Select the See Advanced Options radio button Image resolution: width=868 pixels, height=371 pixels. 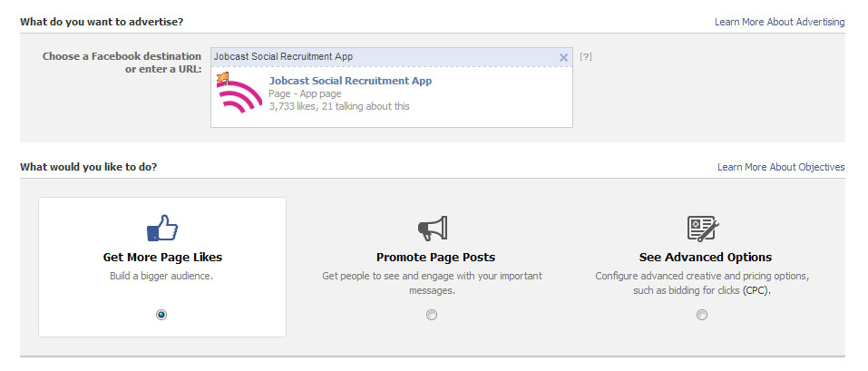(702, 315)
